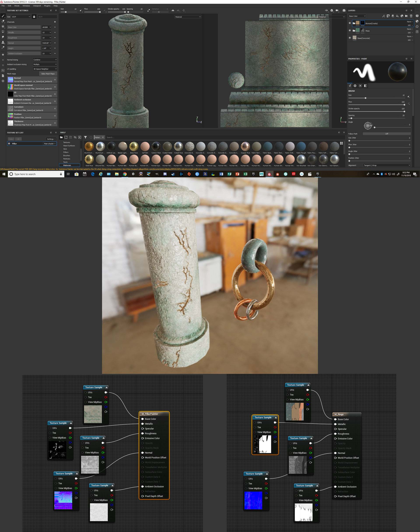
Task: Toggle visibility of the Moss layer
Action: click(x=350, y=30)
